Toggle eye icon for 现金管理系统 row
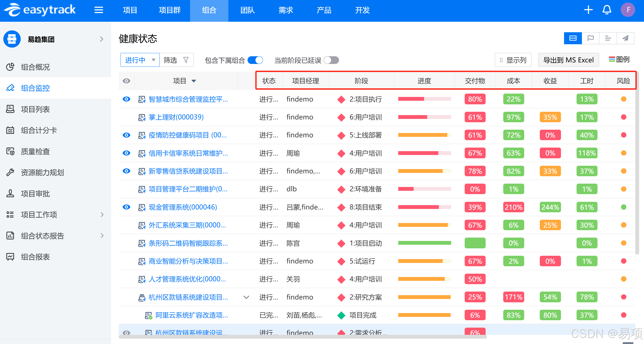644x344 pixels. point(126,207)
